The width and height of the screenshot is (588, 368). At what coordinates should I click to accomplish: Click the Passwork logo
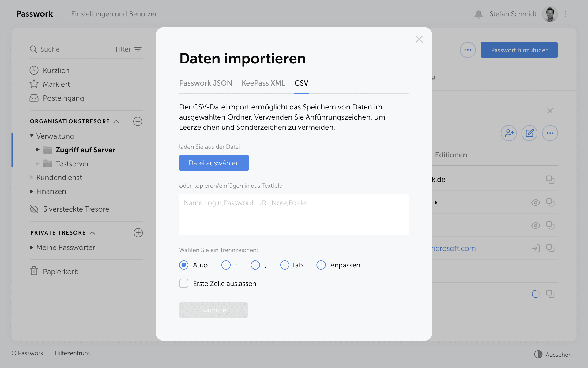[x=34, y=14]
